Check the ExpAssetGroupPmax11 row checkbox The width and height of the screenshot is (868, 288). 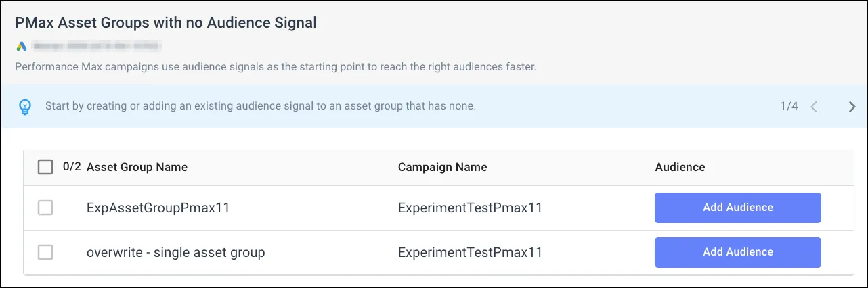tap(45, 208)
